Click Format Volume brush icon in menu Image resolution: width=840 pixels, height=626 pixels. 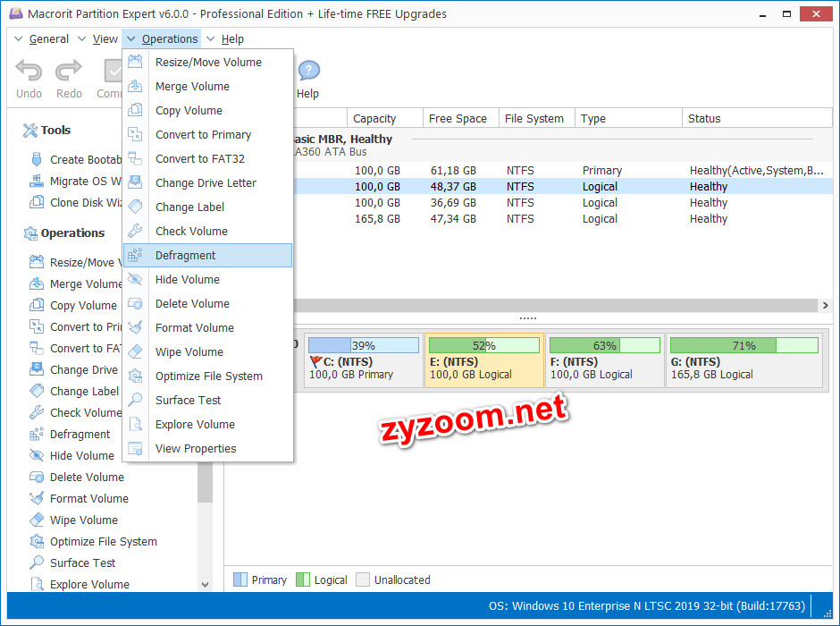point(135,327)
